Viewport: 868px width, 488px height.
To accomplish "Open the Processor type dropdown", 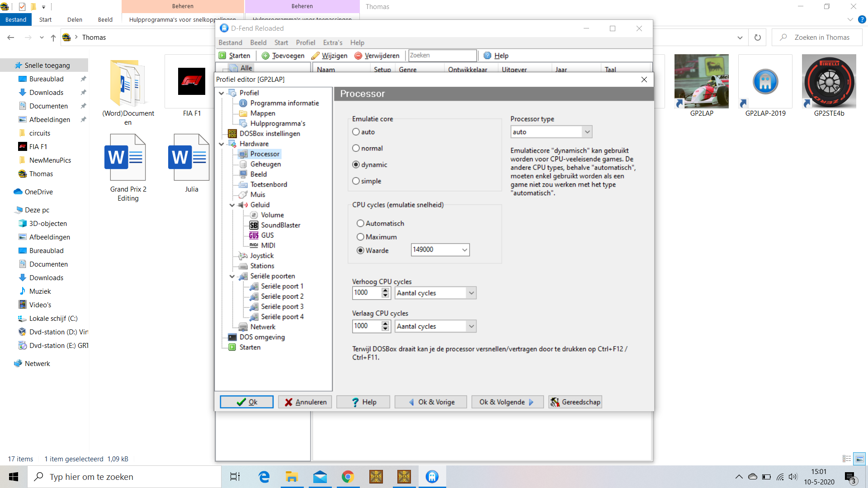I will [x=587, y=132].
